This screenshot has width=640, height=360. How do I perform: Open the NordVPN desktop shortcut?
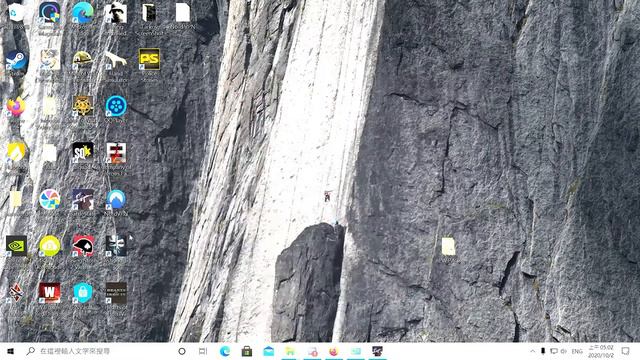tap(116, 200)
